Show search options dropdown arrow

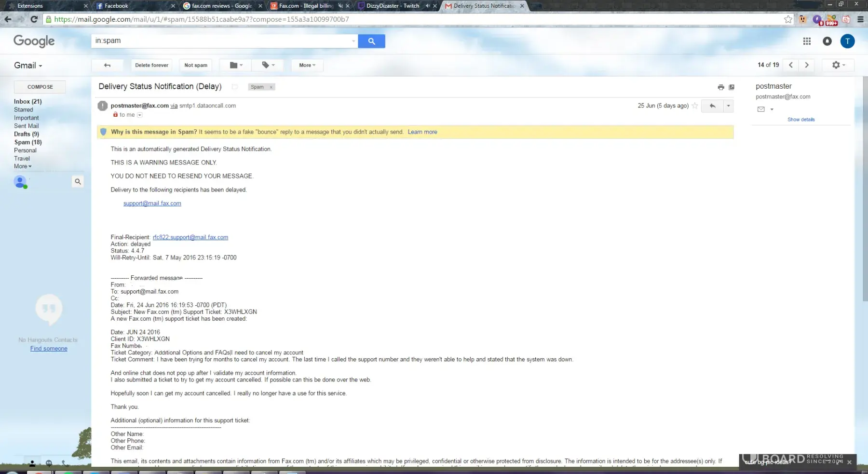(353, 41)
